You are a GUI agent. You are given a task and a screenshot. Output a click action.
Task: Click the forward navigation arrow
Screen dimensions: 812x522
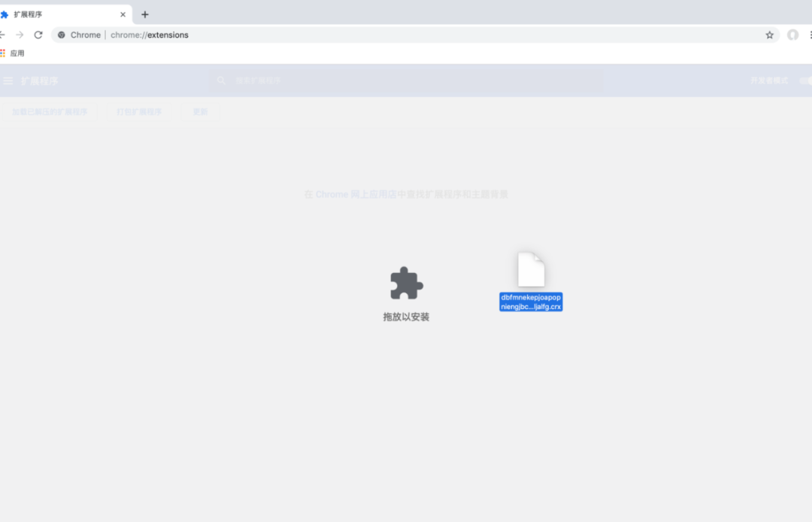point(20,35)
